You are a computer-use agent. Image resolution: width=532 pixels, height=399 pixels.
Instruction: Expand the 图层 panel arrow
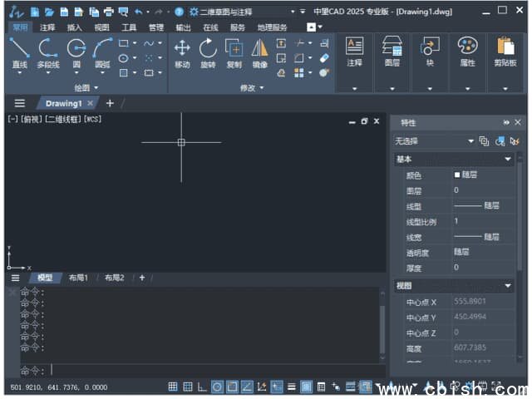tap(392, 89)
